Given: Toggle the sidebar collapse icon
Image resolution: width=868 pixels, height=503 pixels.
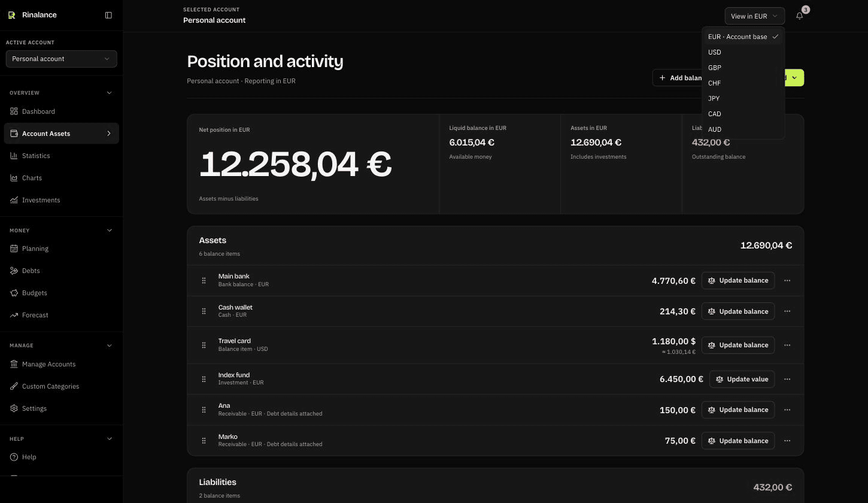Looking at the screenshot, I should 108,15.
